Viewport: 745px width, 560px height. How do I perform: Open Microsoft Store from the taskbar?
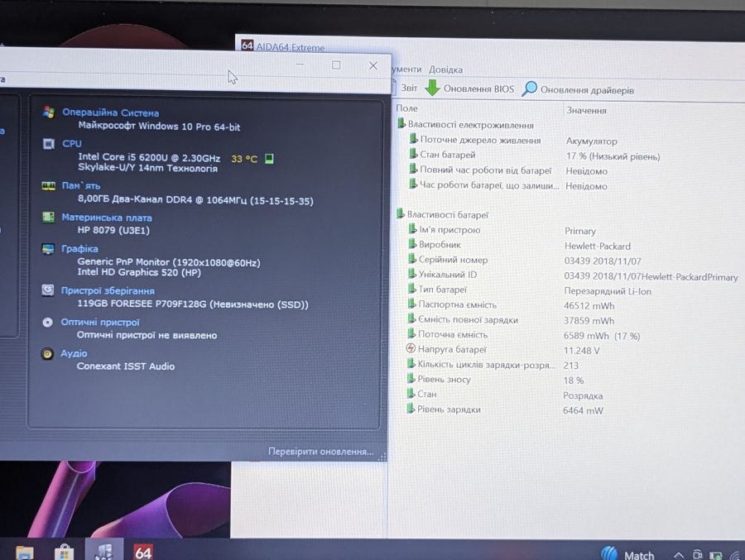tap(64, 553)
